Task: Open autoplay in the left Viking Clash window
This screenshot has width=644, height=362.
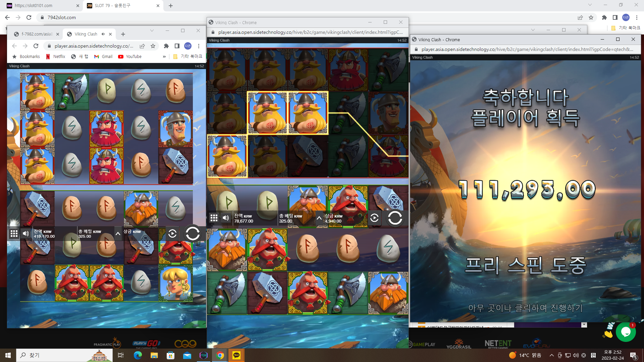Action: pos(172,234)
